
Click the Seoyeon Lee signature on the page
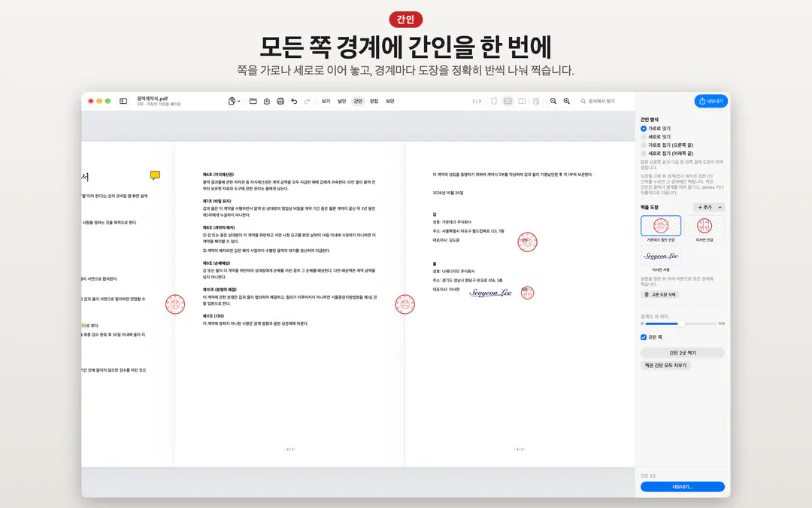click(x=490, y=293)
